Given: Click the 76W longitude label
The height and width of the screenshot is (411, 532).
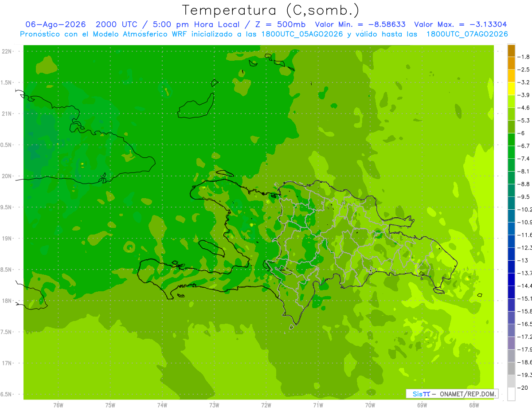Looking at the screenshot, I should coord(58,405).
